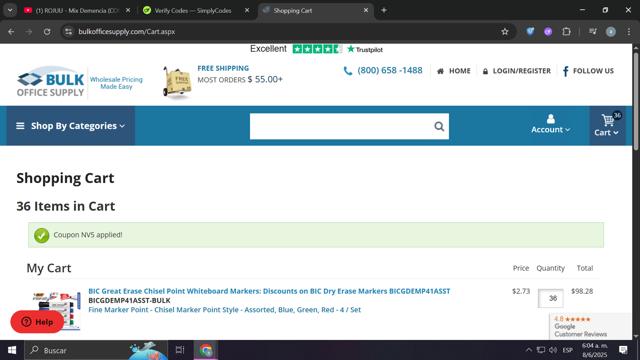Click the address bar URL
This screenshot has height=360, width=640.
point(127,31)
